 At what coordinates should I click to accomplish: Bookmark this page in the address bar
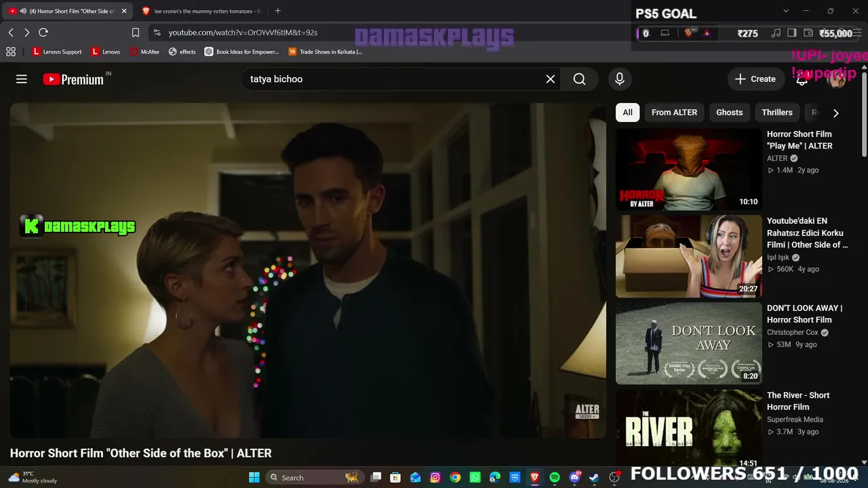click(136, 33)
